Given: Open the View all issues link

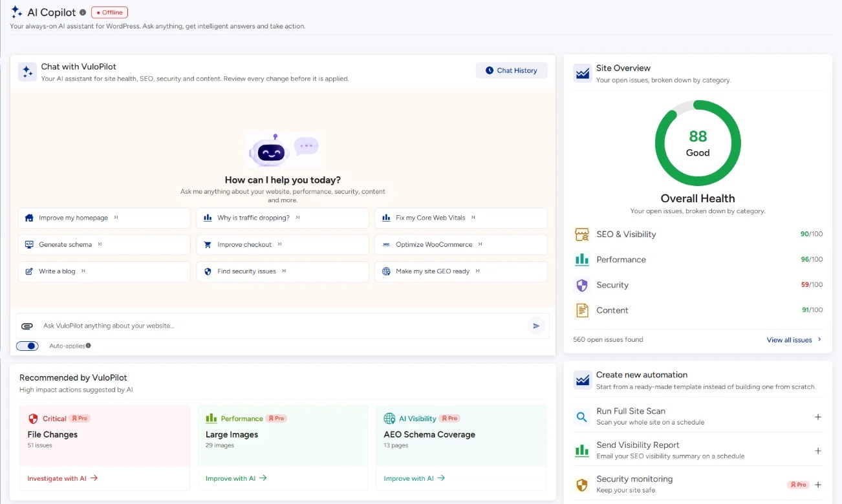Looking at the screenshot, I should 794,340.
